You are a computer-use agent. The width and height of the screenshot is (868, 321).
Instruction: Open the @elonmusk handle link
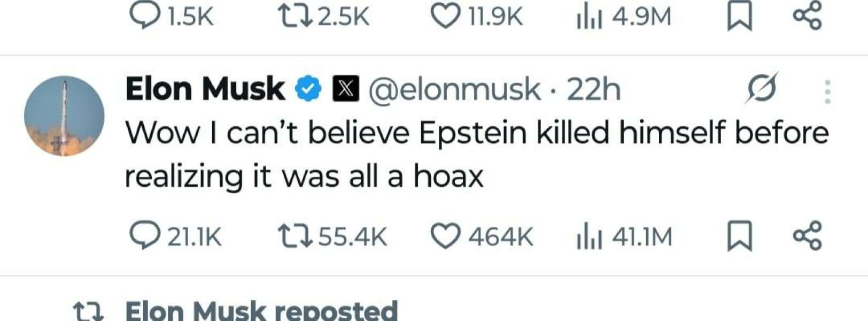pos(454,89)
